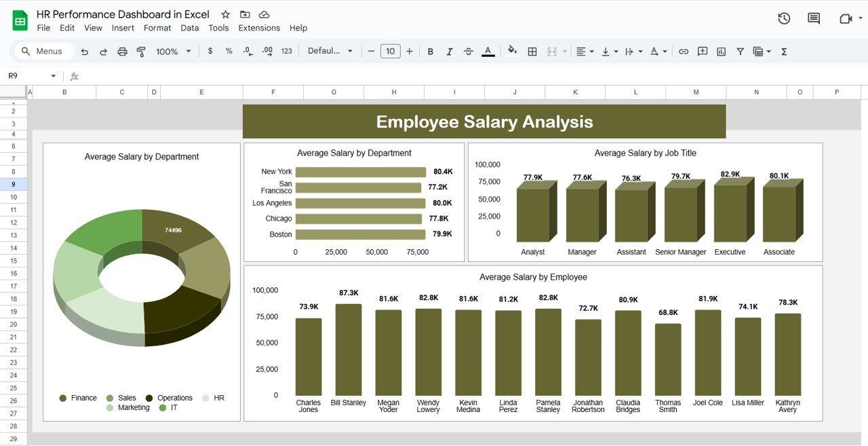
Task: Search the Menus box
Action: pyautogui.click(x=43, y=52)
